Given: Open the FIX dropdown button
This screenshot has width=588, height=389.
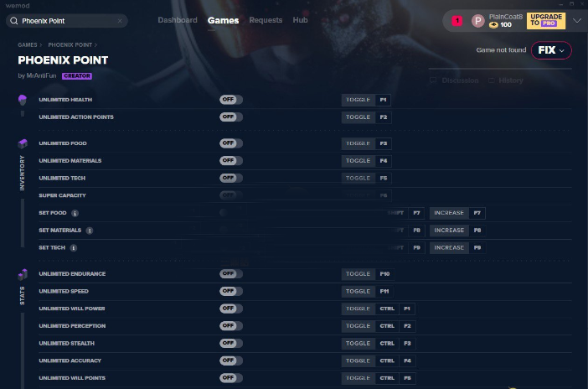Looking at the screenshot, I should click(x=551, y=50).
